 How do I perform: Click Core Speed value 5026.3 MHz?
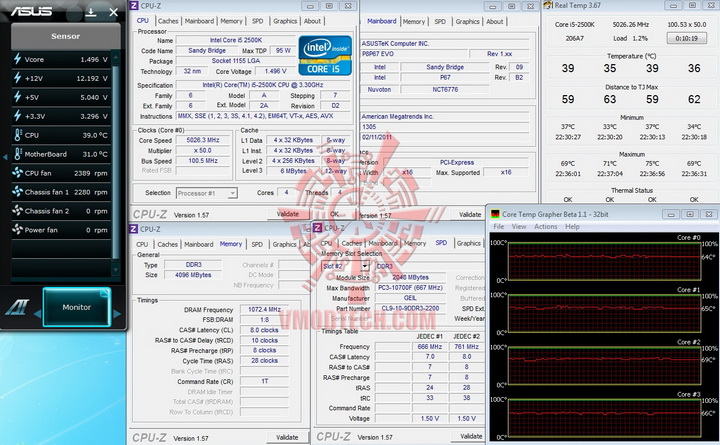(203, 140)
